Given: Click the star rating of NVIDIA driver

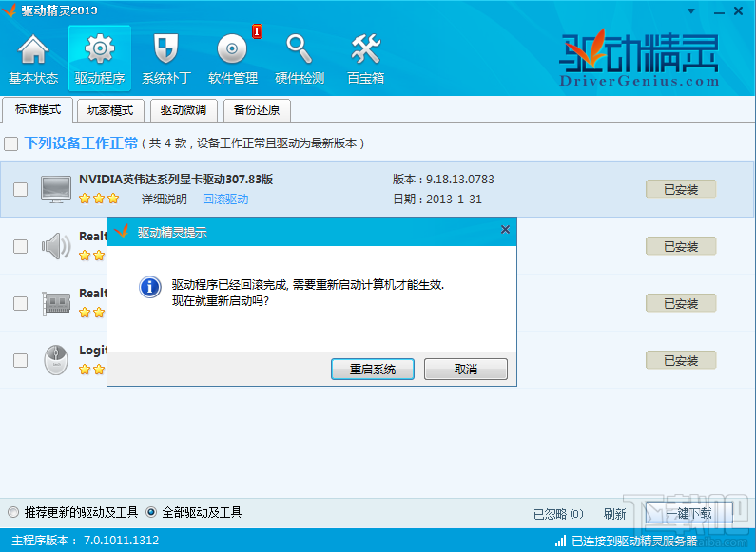Looking at the screenshot, I should click(x=99, y=199).
